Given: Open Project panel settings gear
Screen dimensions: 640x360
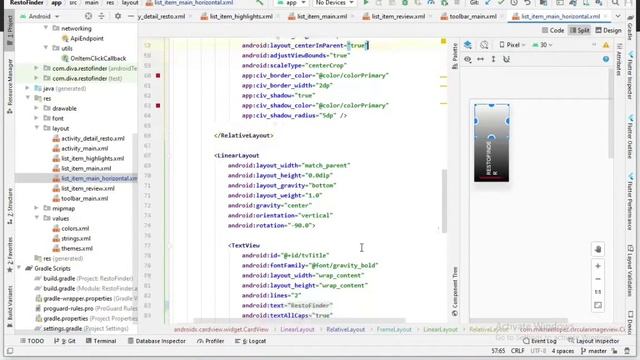Looking at the screenshot, I should click(118, 16).
